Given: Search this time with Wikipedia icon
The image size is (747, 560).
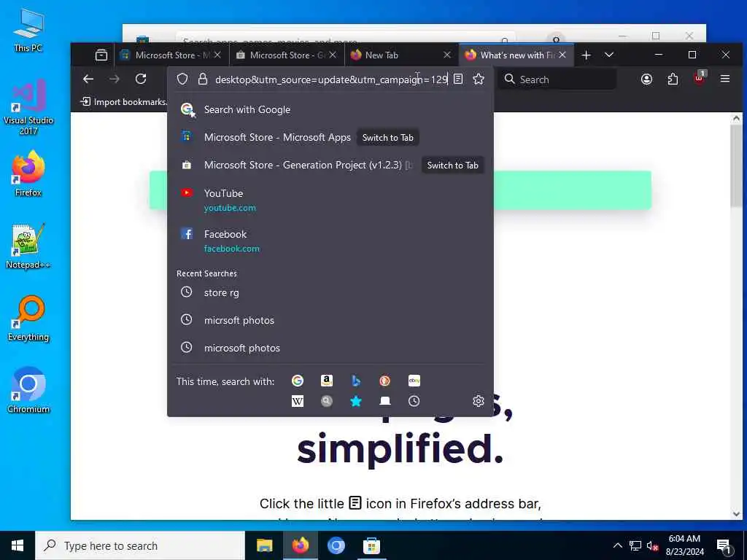Looking at the screenshot, I should click(298, 401).
